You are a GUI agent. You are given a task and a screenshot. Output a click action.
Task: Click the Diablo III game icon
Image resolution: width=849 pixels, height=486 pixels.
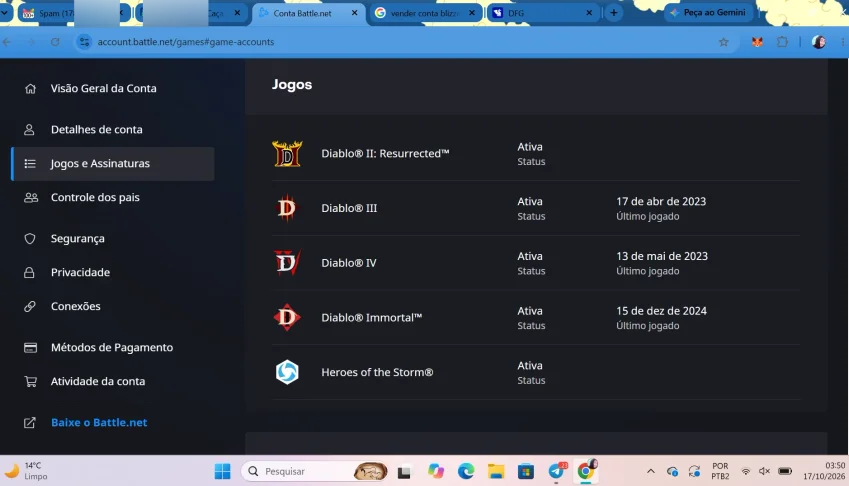[286, 208]
